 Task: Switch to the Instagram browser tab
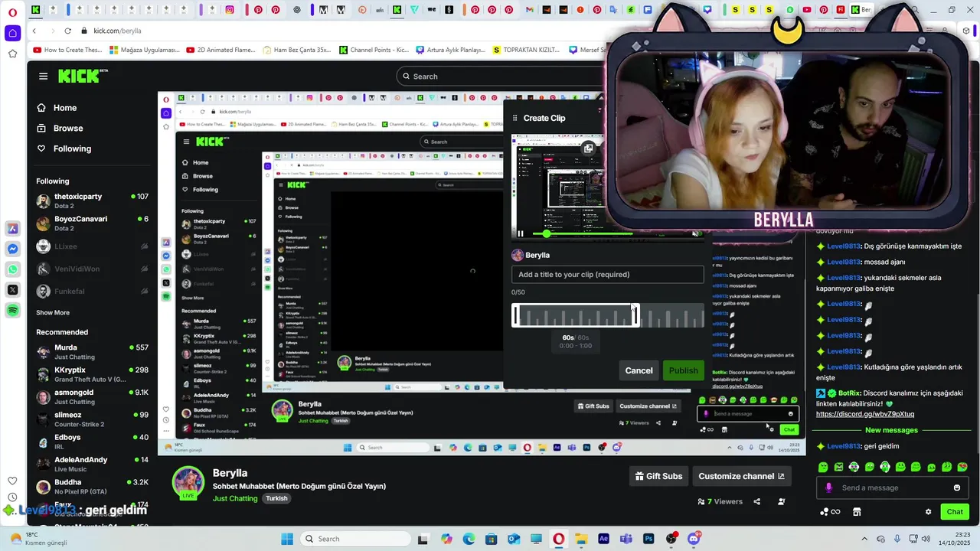[x=230, y=10]
